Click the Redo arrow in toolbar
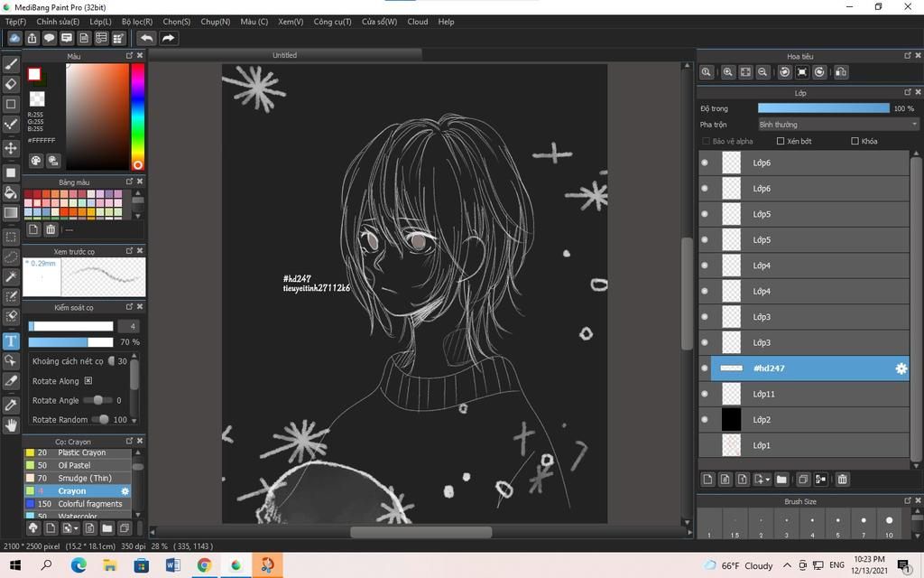Screen dimensions: 924x578 (168, 38)
